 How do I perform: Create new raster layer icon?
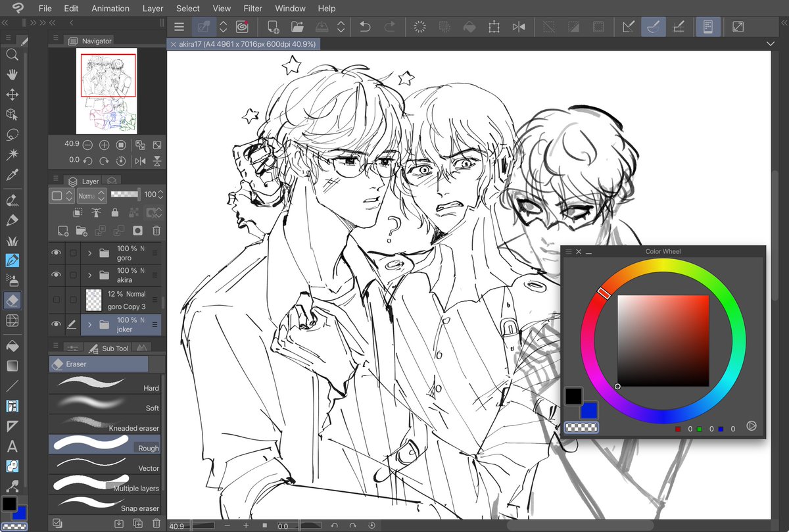[62, 230]
